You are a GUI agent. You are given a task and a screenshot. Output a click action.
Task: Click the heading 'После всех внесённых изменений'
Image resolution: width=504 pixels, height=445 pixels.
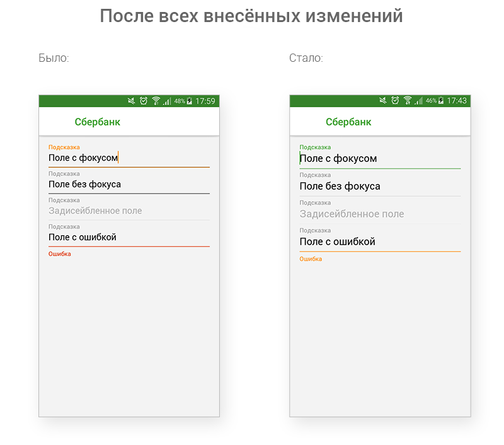(x=251, y=16)
